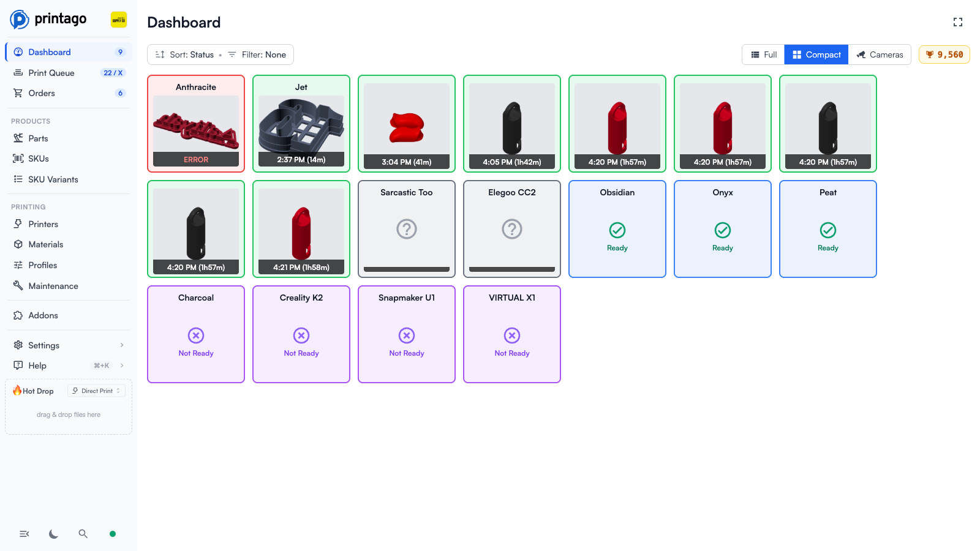Screen dimensions: 980x551
Task: Click the Maintenance wrench icon
Action: [18, 286]
